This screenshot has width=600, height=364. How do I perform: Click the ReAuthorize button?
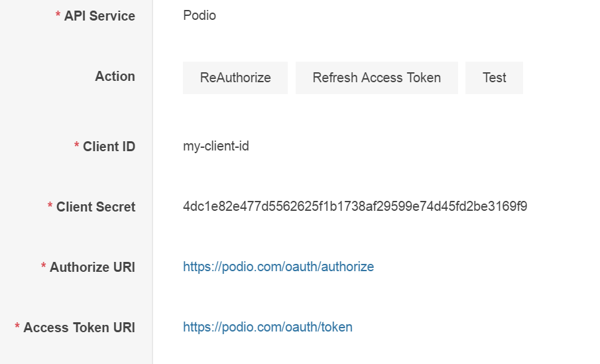click(x=235, y=78)
